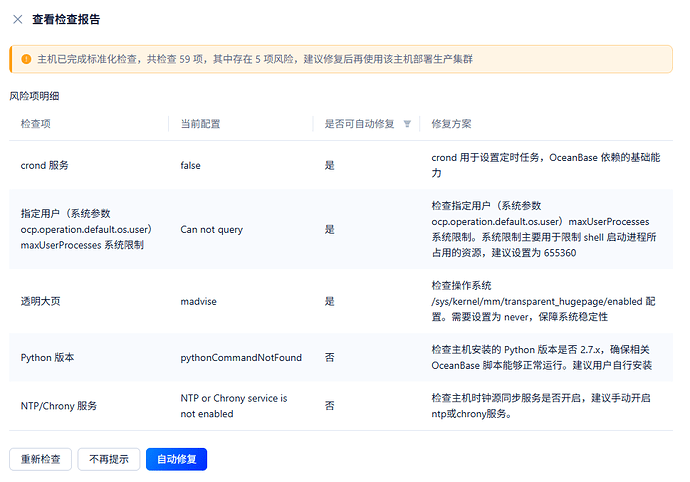The height and width of the screenshot is (482, 690).
Task: Click the Can not query value
Action: pyautogui.click(x=212, y=229)
